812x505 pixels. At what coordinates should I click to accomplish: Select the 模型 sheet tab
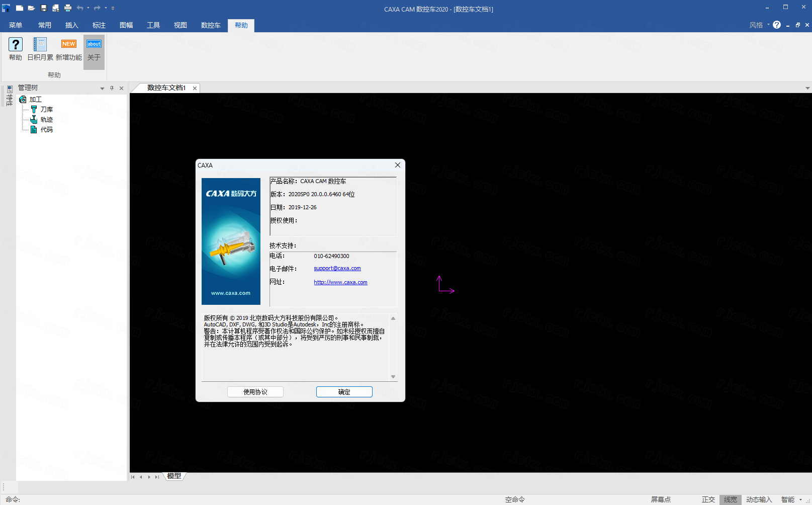(x=174, y=476)
